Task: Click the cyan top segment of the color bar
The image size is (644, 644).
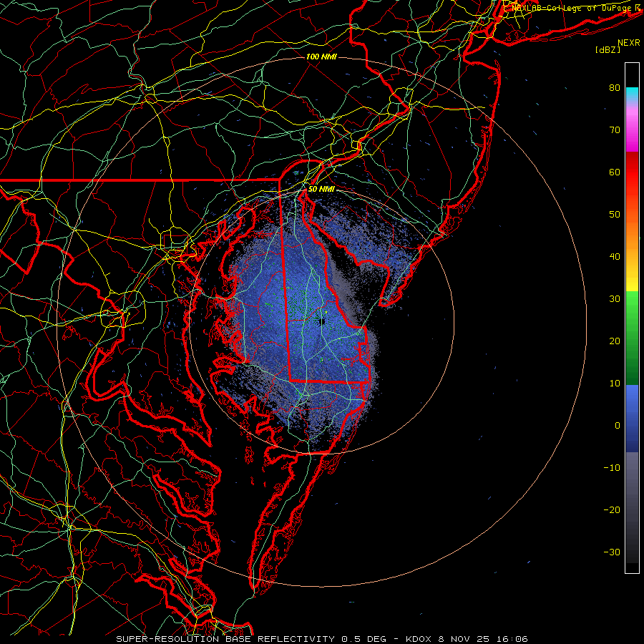Action: 632,94
